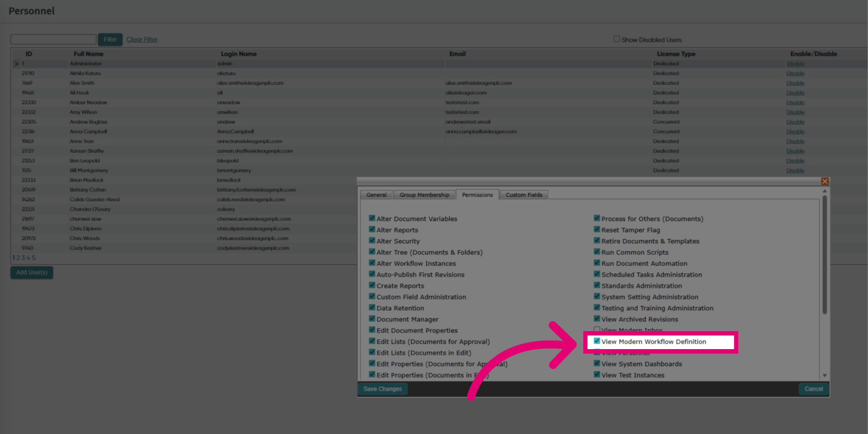Click the scroll down arrow in permissions panel
The height and width of the screenshot is (434, 868).
click(825, 375)
